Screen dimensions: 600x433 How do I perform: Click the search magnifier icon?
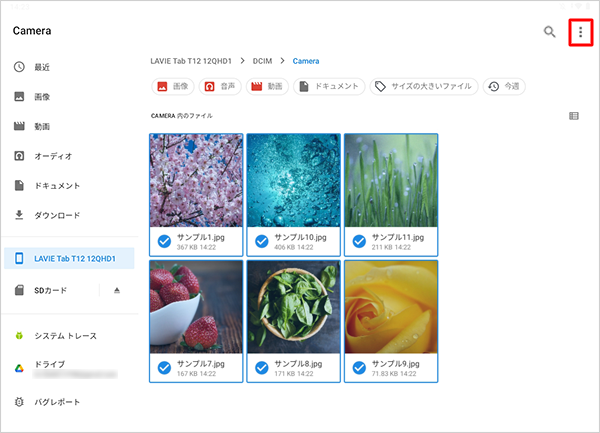click(549, 32)
